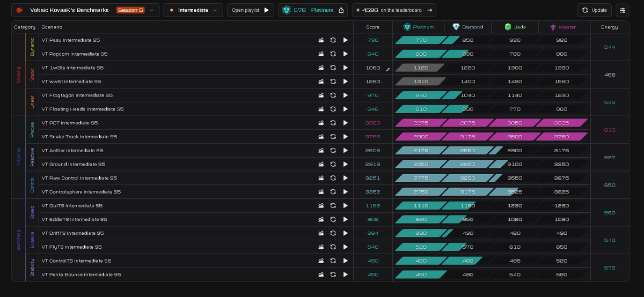Image resolution: width=644 pixels, height=297 pixels.
Task: Click the 3363 score for VT PGT
Action: click(373, 123)
